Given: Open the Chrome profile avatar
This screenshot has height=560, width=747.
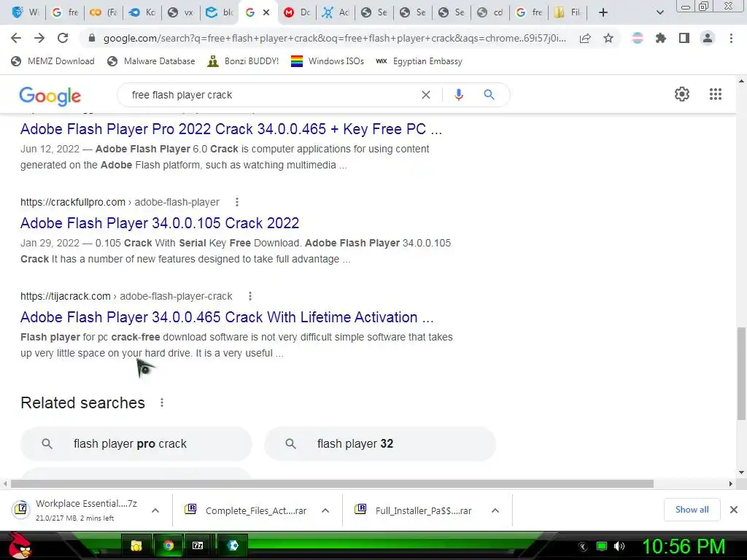Looking at the screenshot, I should pos(708,38).
